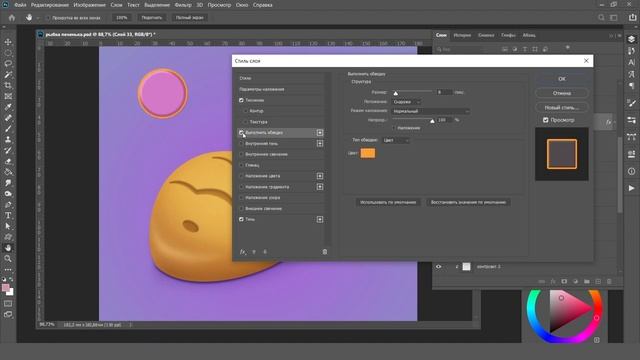Collapse the panel group double arrows
This screenshot has height=360, width=640.
(611, 36)
